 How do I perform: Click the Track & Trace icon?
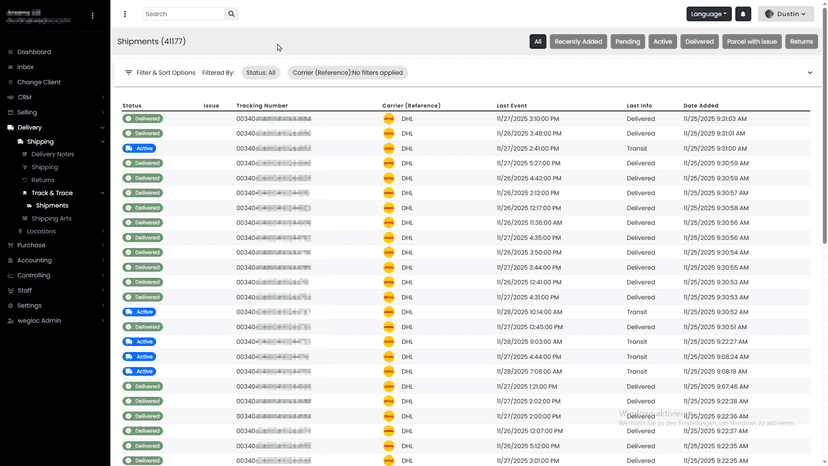click(24, 193)
